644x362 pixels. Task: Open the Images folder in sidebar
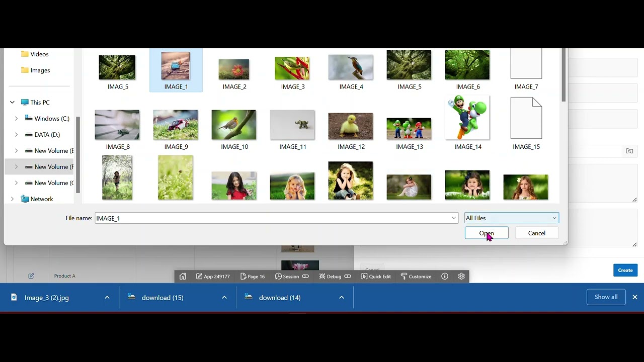click(x=40, y=70)
